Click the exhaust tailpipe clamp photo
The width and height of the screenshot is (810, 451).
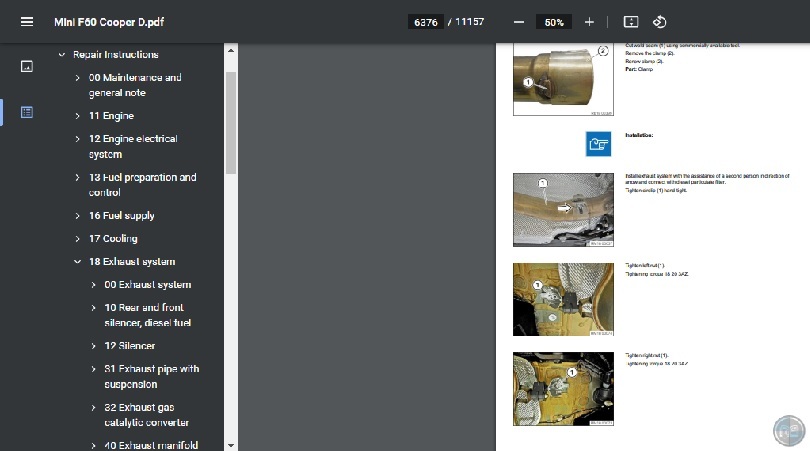point(563,79)
